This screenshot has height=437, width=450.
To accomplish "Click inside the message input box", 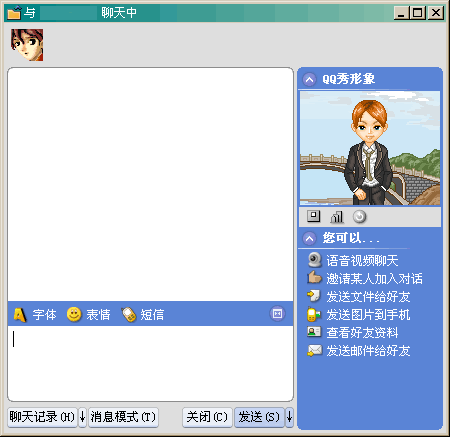I will pyautogui.click(x=150, y=363).
